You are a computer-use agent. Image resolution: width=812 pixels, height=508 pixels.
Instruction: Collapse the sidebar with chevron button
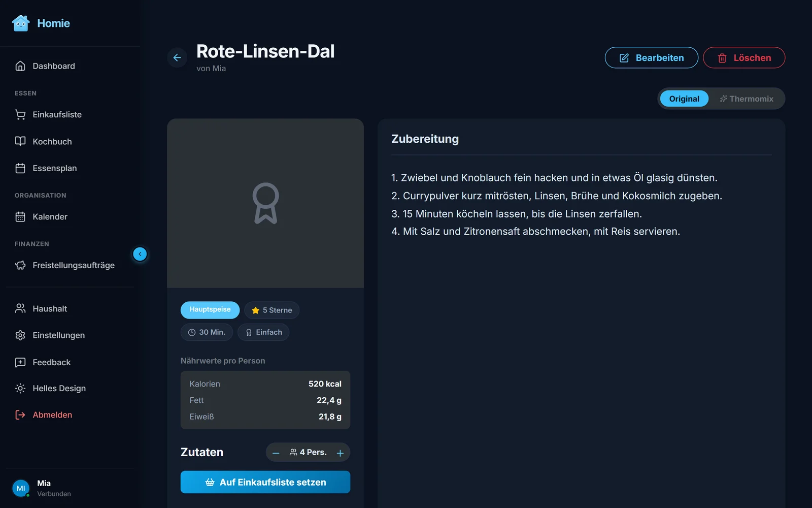coord(140,254)
